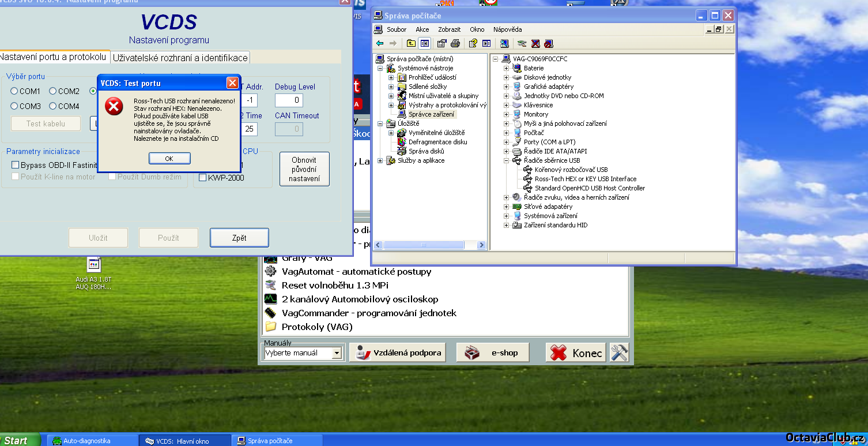Viewport: 868px width, 446px height.
Task: Select the COM4 port radio button
Action: (53, 106)
